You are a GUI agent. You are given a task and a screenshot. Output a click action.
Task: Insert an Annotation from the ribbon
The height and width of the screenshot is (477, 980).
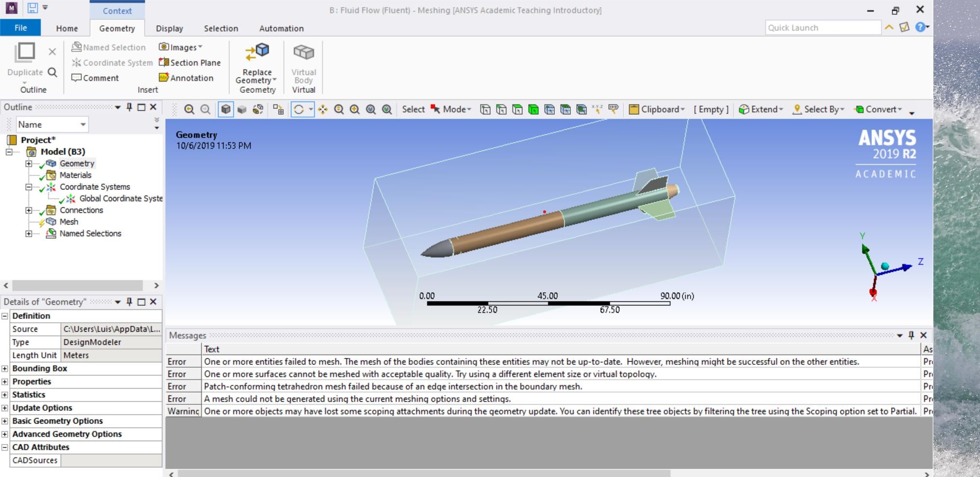[x=186, y=78]
